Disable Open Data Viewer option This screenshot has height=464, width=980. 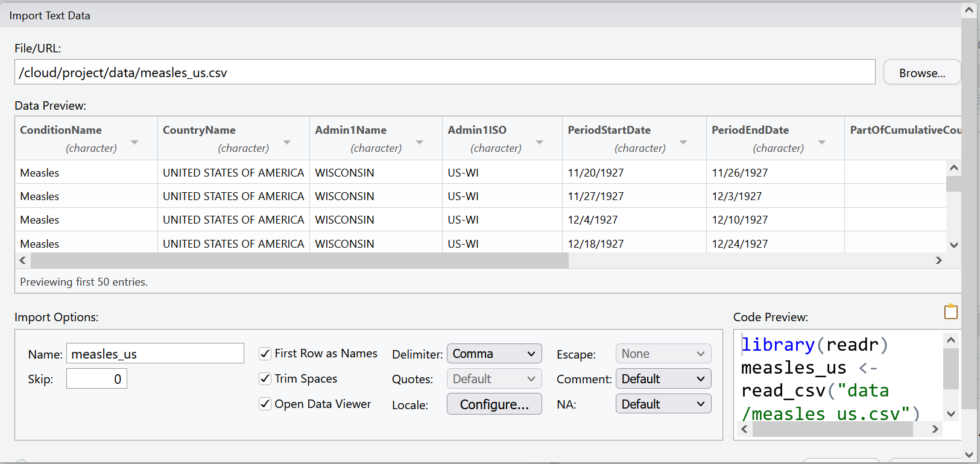tap(265, 404)
